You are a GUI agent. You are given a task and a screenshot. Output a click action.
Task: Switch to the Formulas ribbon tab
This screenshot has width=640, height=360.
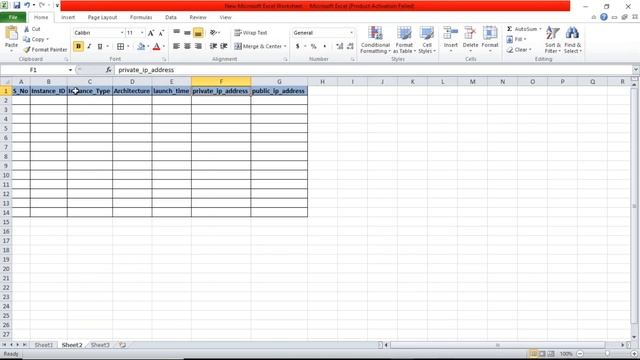141,17
